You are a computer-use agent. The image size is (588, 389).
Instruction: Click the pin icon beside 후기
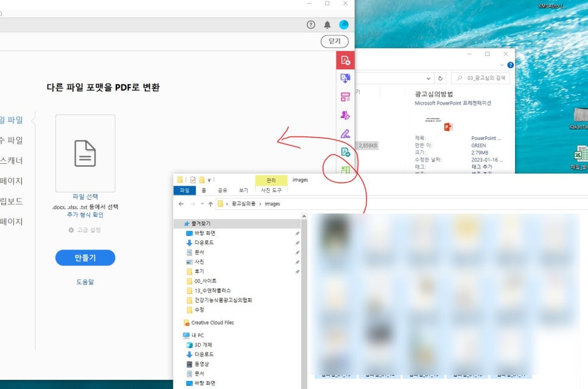(297, 272)
